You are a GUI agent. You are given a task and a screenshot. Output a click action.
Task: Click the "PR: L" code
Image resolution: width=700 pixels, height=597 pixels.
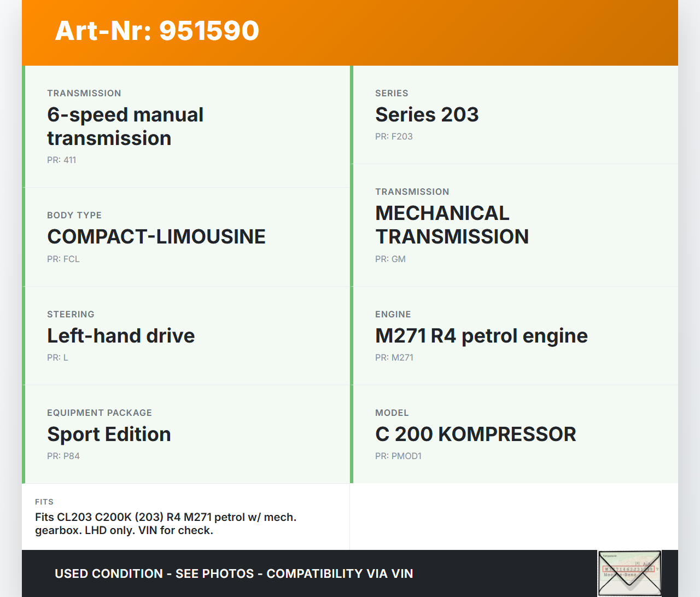click(x=57, y=358)
